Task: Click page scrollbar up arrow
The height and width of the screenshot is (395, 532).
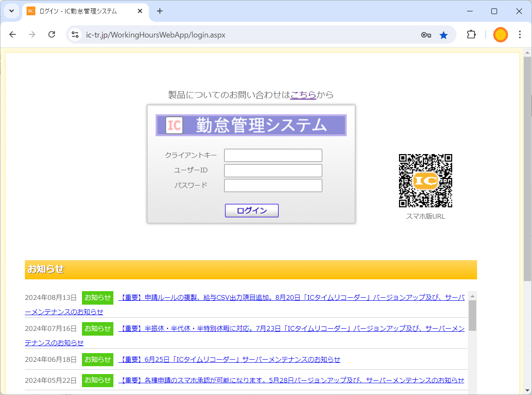Action: [x=527, y=52]
